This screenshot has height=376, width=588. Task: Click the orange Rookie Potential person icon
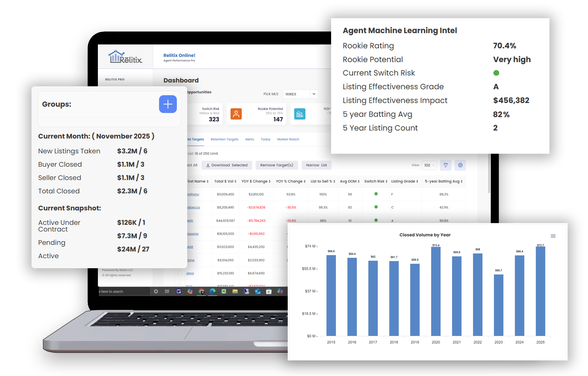(236, 114)
